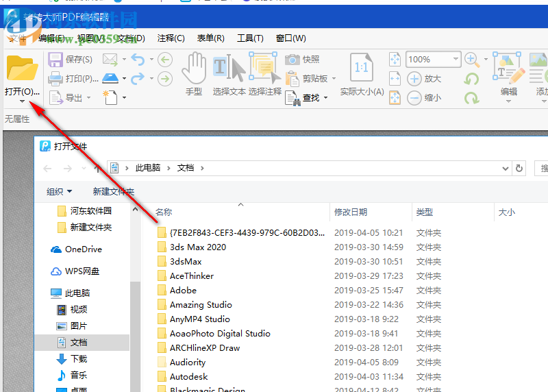Click the refresh button in address bar
This screenshot has height=392, width=548.
click(x=519, y=169)
